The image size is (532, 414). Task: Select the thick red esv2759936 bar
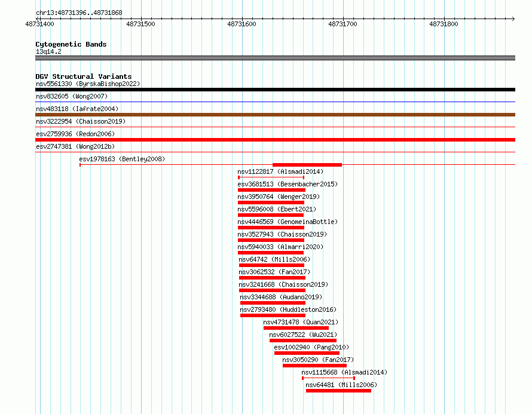(275, 140)
